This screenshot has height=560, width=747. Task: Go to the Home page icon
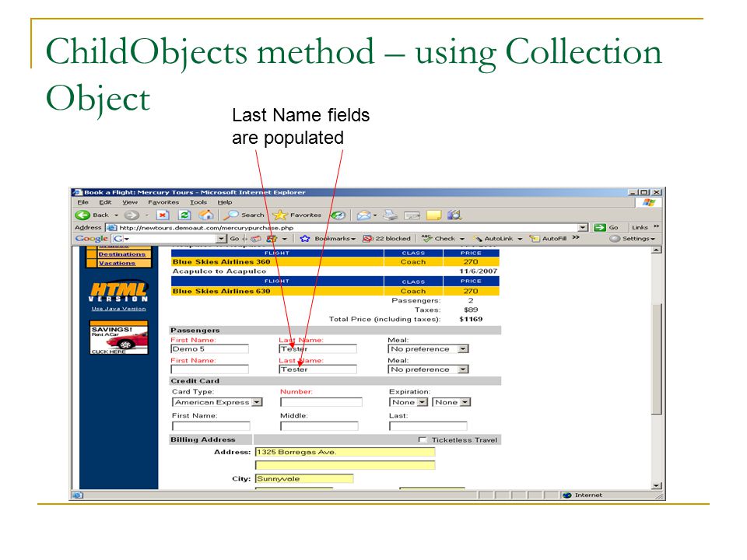(205, 215)
